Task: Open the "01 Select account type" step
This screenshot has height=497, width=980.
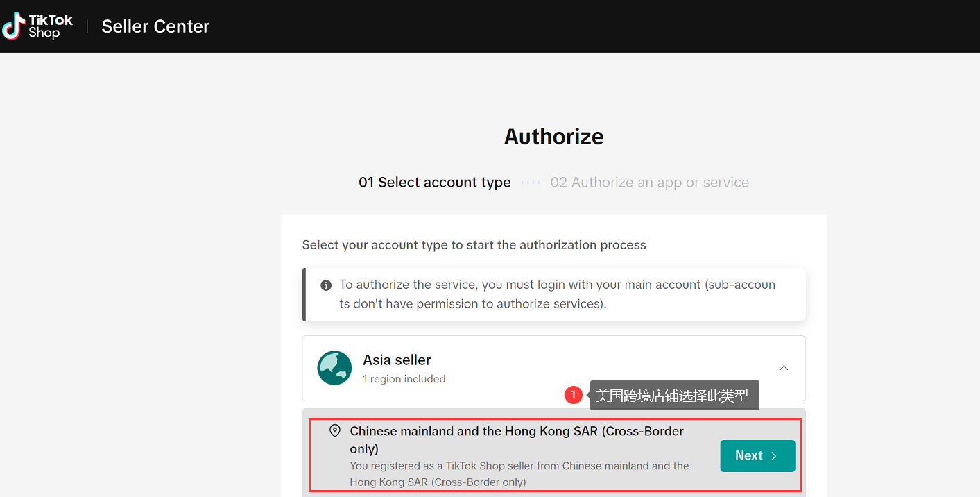Action: coord(434,183)
